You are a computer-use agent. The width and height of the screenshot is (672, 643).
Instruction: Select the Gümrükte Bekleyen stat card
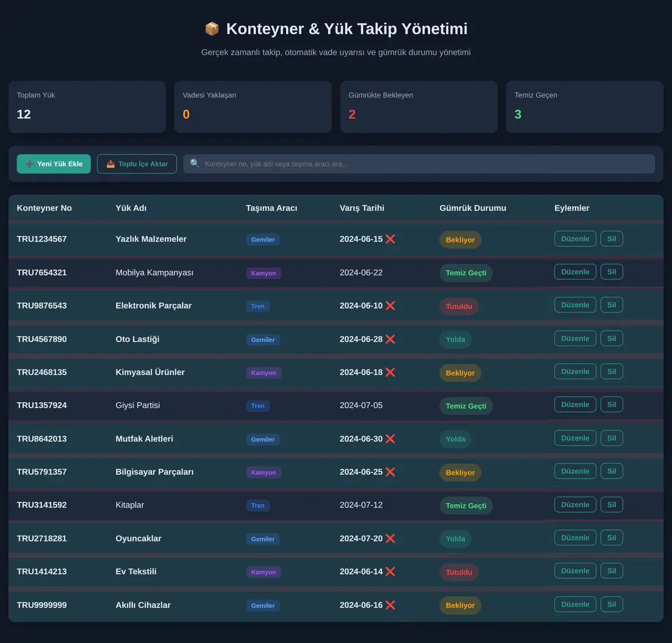tap(419, 107)
